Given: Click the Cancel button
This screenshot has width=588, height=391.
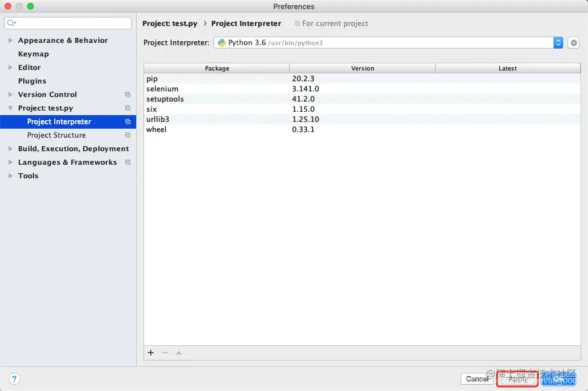Looking at the screenshot, I should click(x=477, y=379).
